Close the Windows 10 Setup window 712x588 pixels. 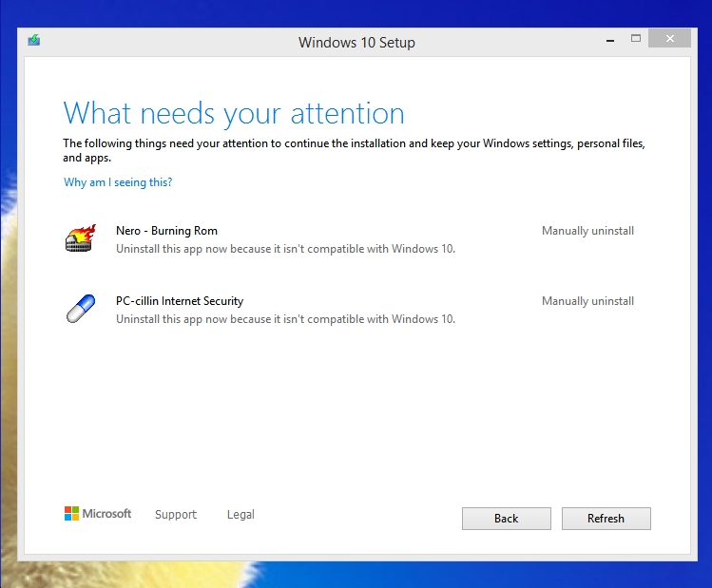coord(670,39)
